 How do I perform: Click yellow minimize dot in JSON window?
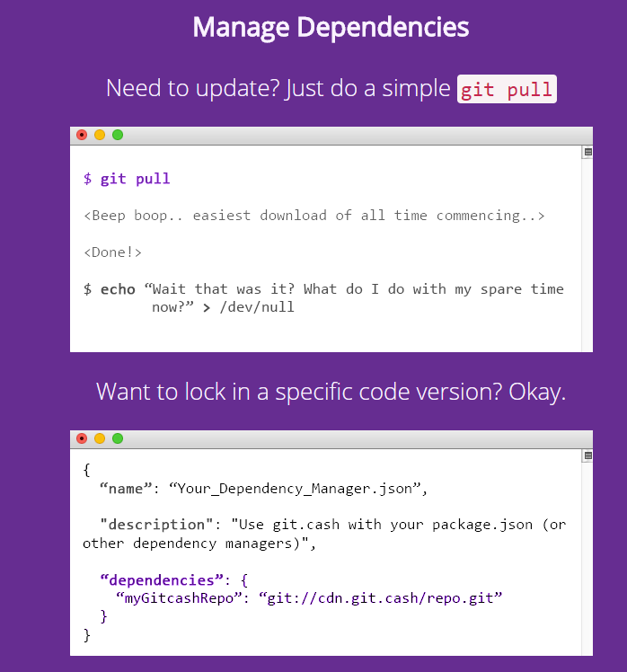pyautogui.click(x=100, y=438)
